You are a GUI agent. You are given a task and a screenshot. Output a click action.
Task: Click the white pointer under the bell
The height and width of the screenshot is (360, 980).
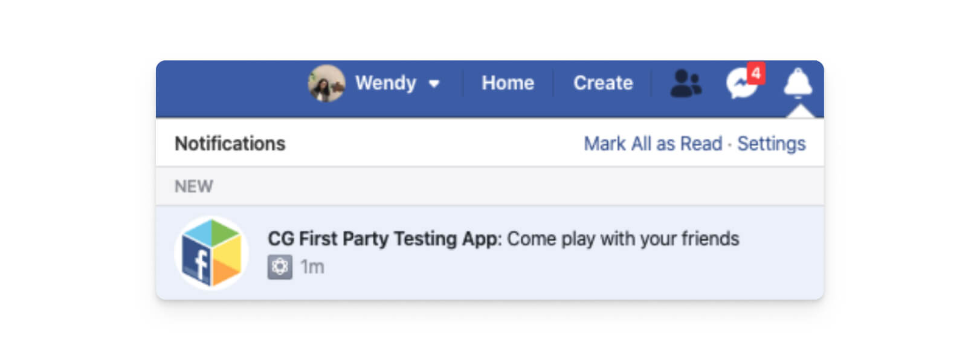tap(800, 112)
